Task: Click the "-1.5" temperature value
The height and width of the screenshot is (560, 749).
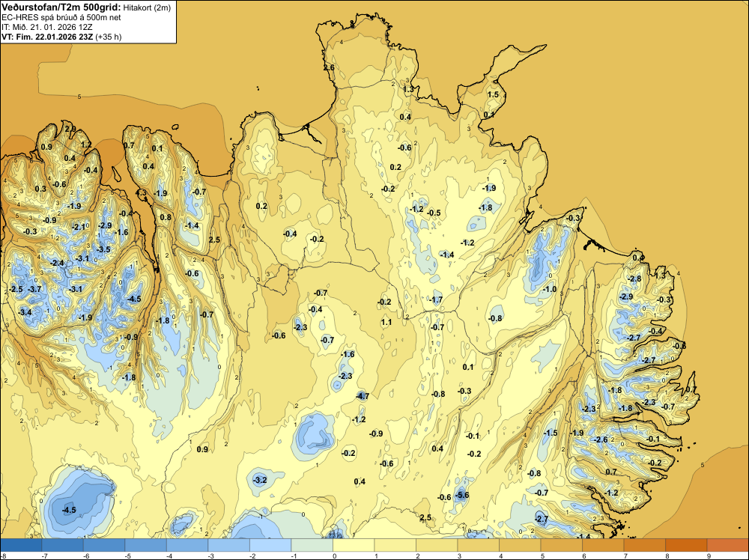Action: pyautogui.click(x=551, y=433)
